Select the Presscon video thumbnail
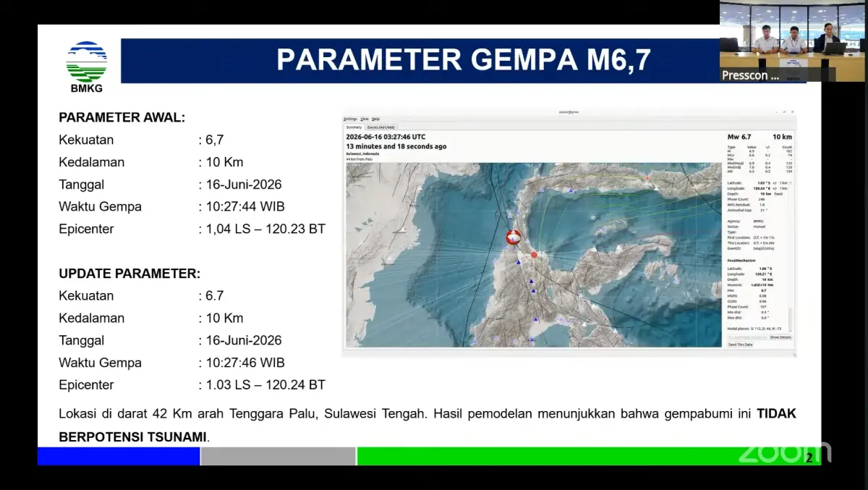868x490 pixels. pyautogui.click(x=792, y=41)
